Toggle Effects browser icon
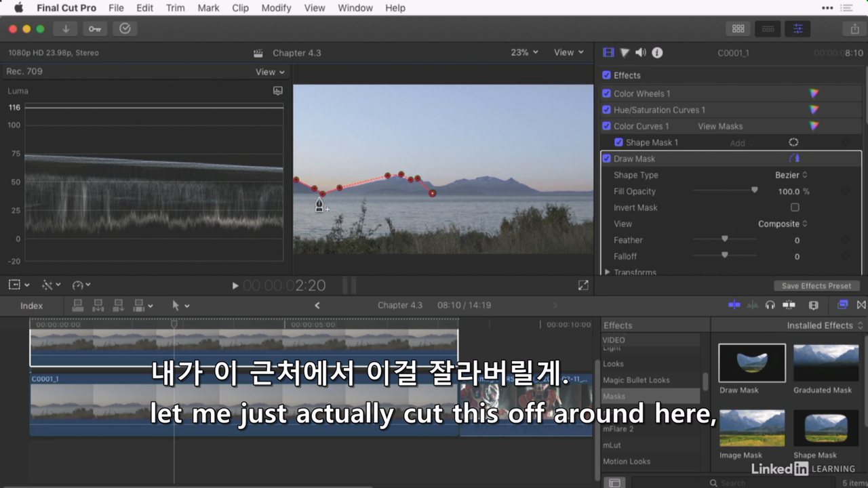 [843, 305]
